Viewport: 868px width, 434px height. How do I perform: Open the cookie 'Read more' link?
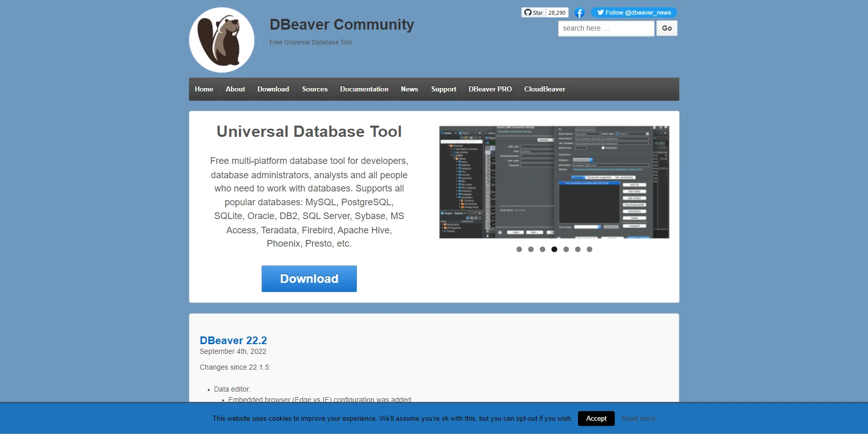pyautogui.click(x=638, y=419)
